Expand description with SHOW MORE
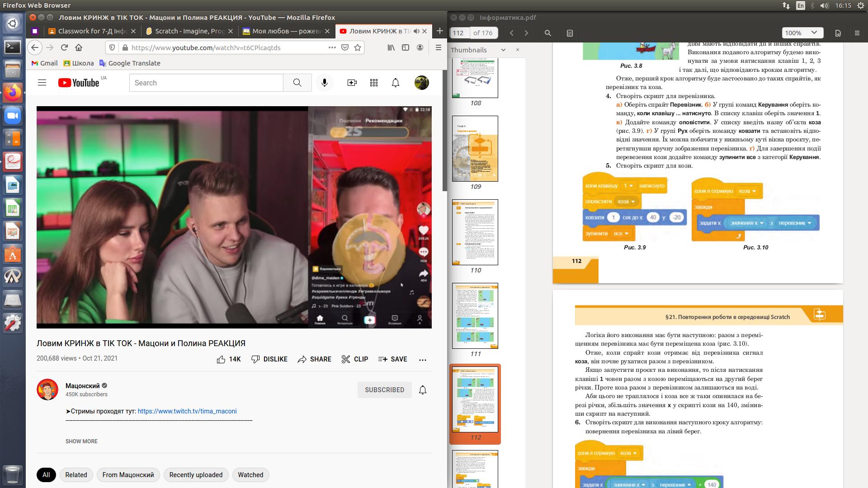Image resolution: width=868 pixels, height=488 pixels. tap(81, 441)
